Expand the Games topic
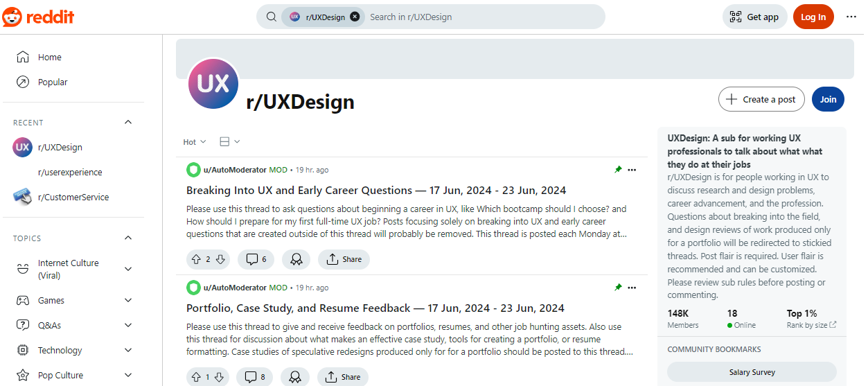 (x=128, y=301)
